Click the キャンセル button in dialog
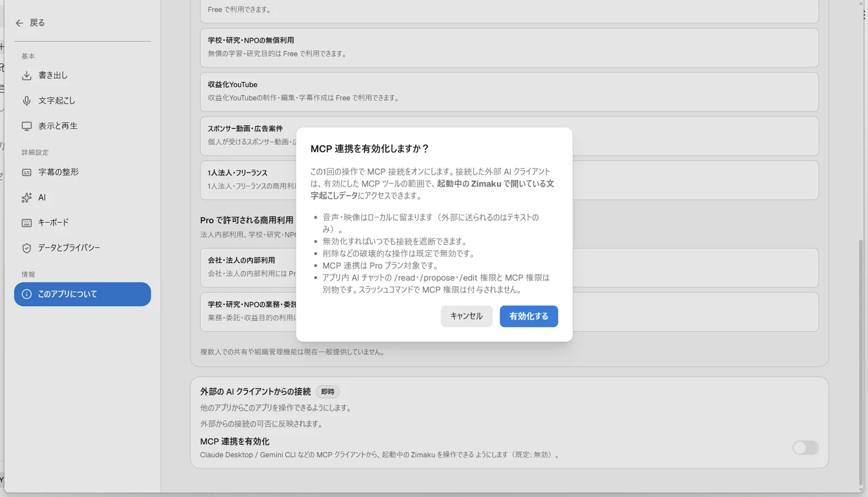The image size is (868, 497). click(467, 316)
